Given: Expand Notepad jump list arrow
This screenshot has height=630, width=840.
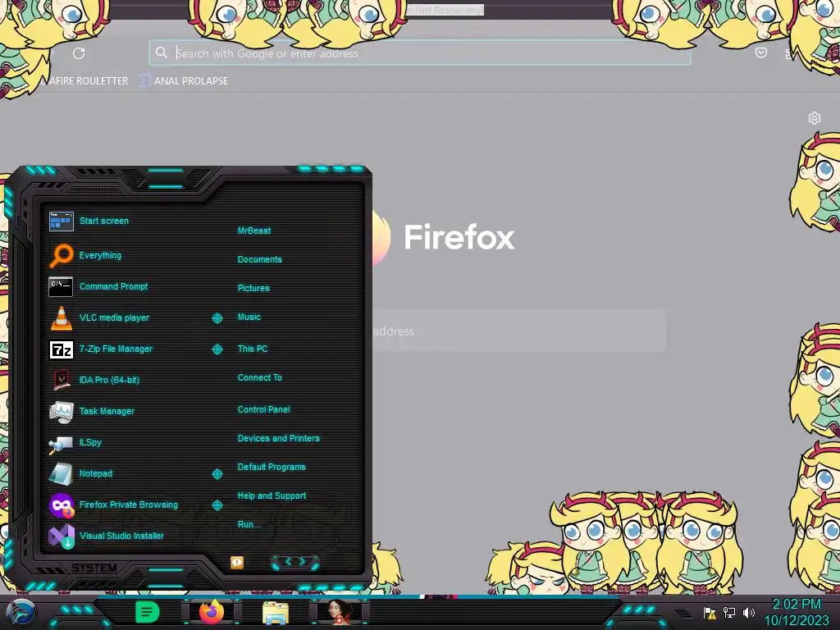Looking at the screenshot, I should click(217, 474).
